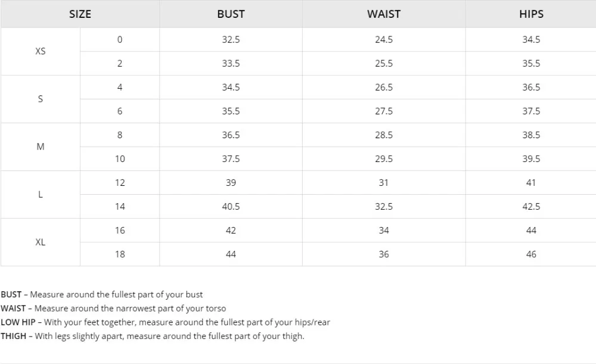Select the 40.5 bust measurement cell

[231, 206]
